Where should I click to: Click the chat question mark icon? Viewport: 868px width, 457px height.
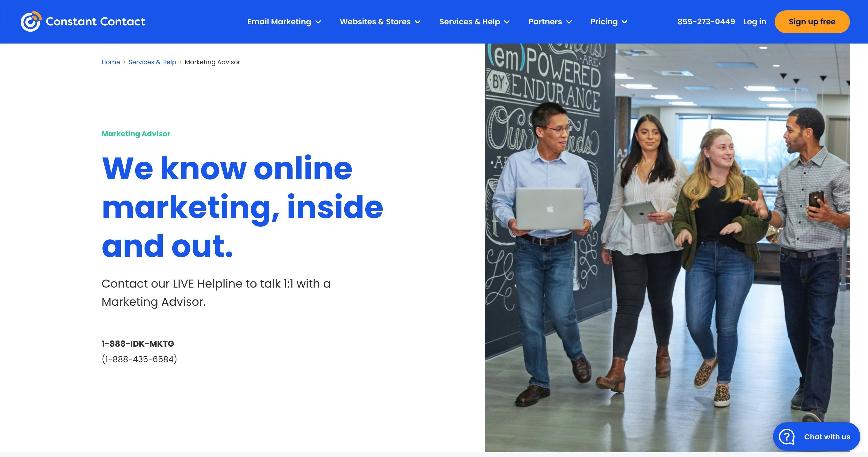pyautogui.click(x=787, y=437)
